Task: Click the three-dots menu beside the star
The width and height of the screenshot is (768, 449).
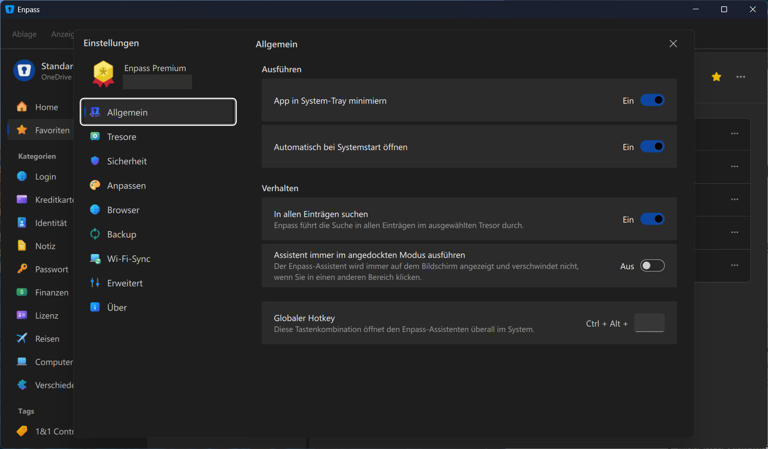Action: 741,77
